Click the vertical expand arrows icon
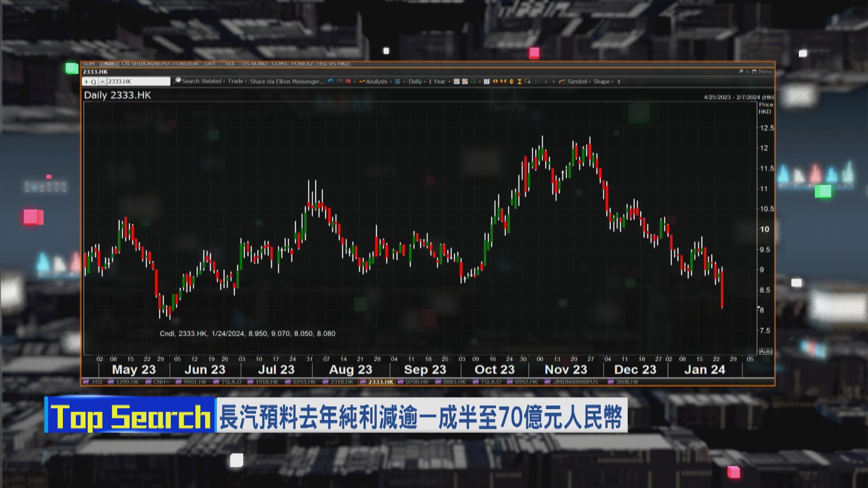 point(511,81)
